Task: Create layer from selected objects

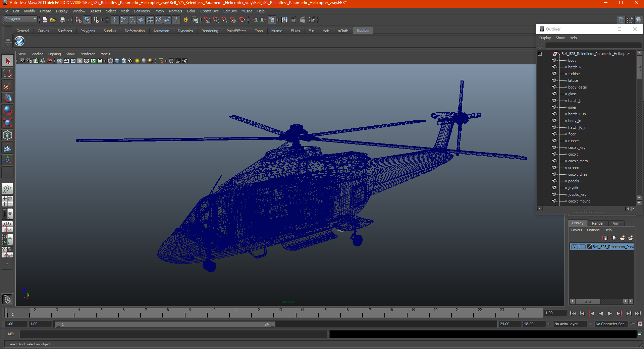Action: (x=630, y=238)
